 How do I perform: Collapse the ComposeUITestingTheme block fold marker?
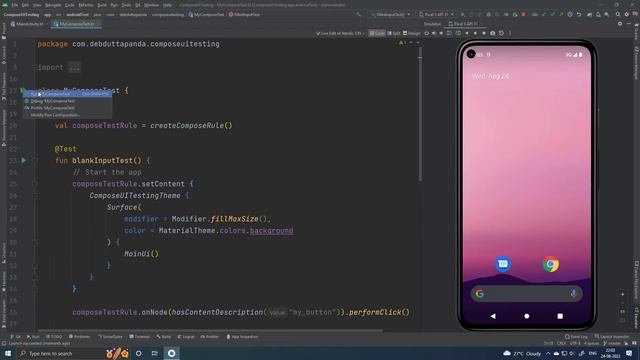[x=35, y=196]
